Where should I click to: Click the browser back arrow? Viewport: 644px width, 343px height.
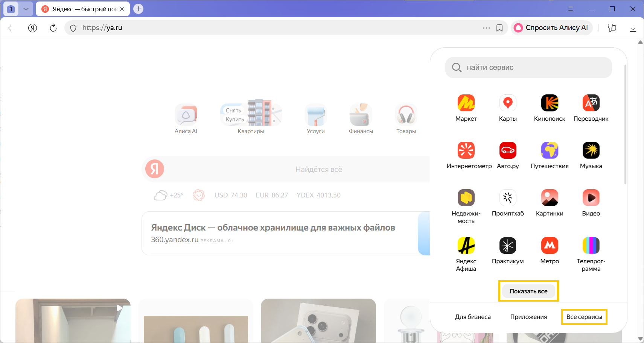11,28
